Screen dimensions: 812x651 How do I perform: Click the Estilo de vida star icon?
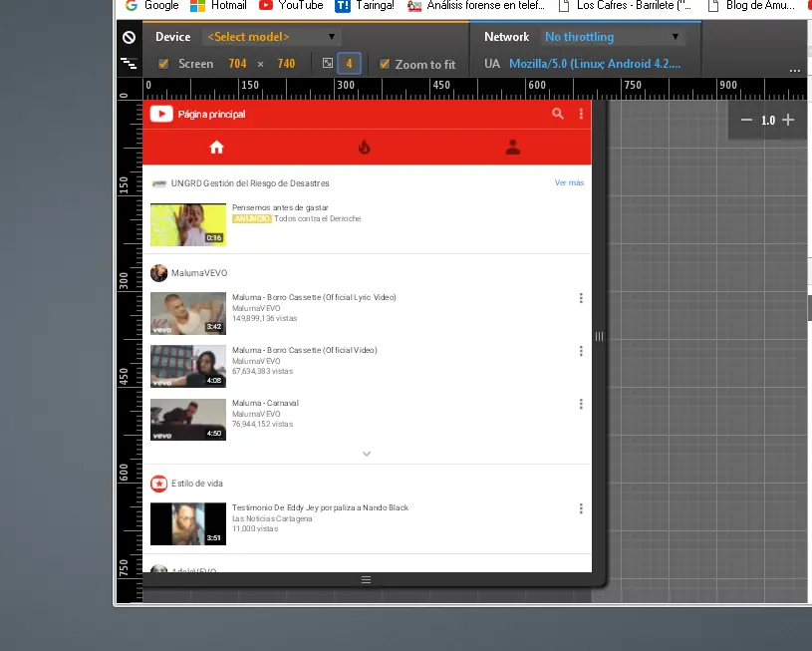coord(159,484)
